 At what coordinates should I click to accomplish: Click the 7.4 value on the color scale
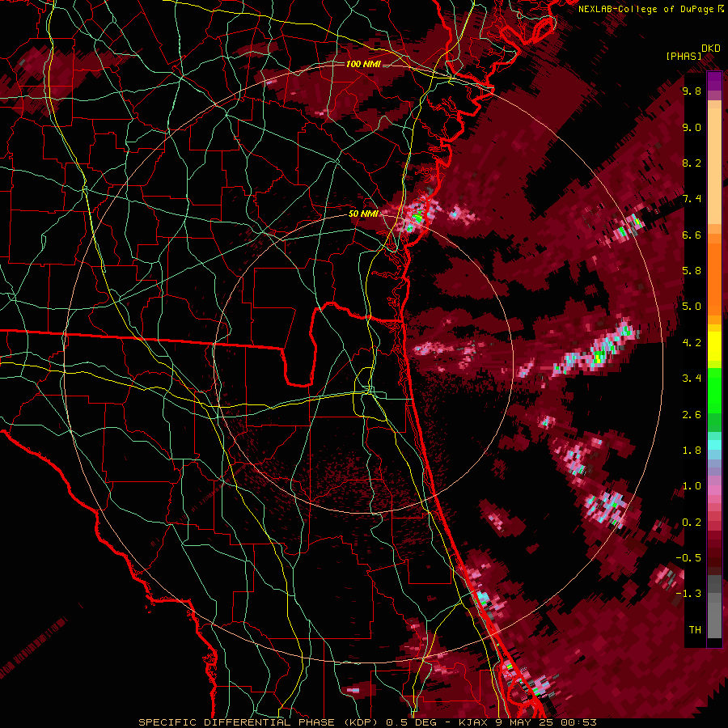pyautogui.click(x=692, y=199)
